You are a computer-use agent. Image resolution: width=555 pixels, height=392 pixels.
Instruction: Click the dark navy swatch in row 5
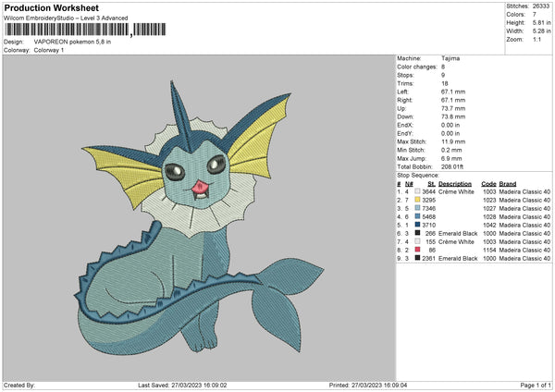coord(418,225)
